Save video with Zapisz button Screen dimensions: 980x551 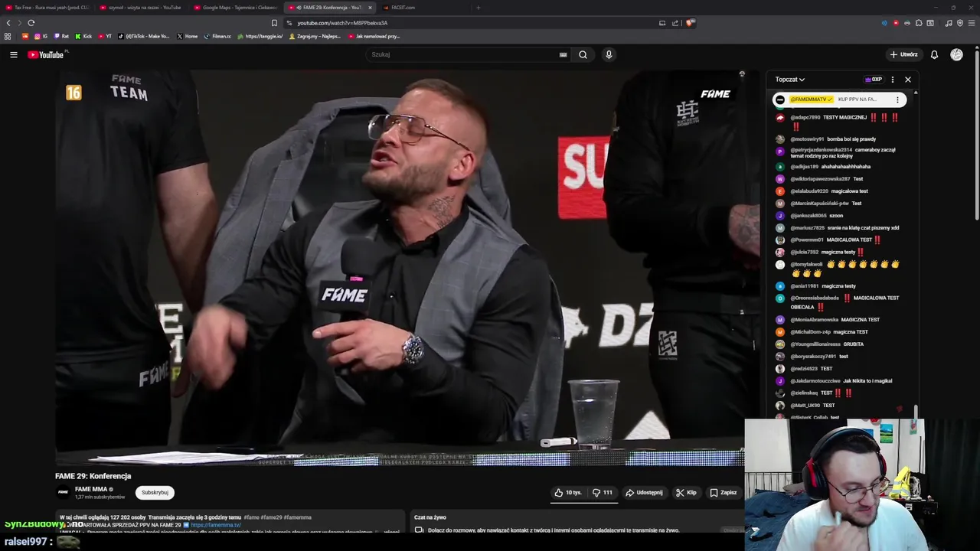tap(724, 493)
